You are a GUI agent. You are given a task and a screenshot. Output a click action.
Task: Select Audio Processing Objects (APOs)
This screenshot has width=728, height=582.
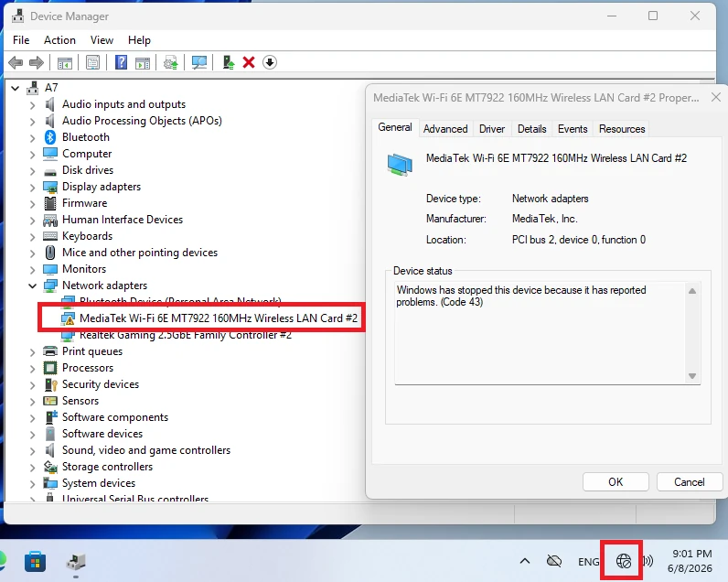click(142, 121)
